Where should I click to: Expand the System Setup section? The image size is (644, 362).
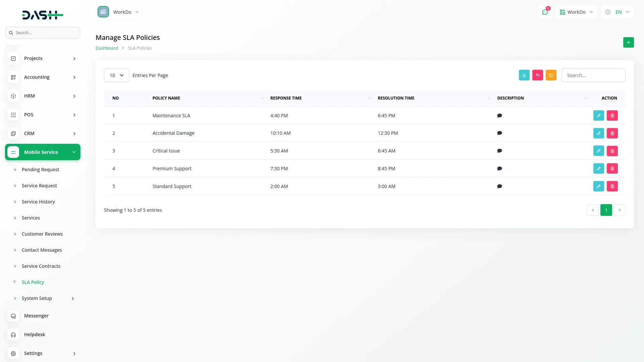click(37, 298)
